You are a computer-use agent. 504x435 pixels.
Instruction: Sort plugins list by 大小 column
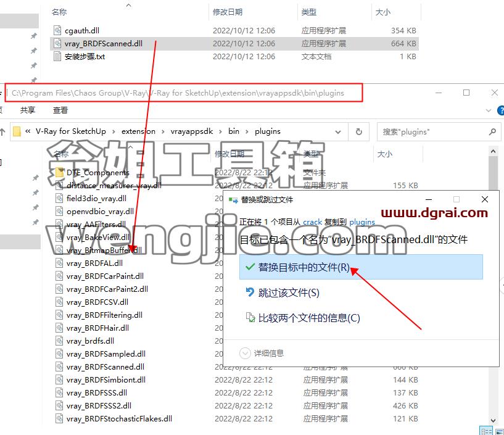(x=385, y=154)
